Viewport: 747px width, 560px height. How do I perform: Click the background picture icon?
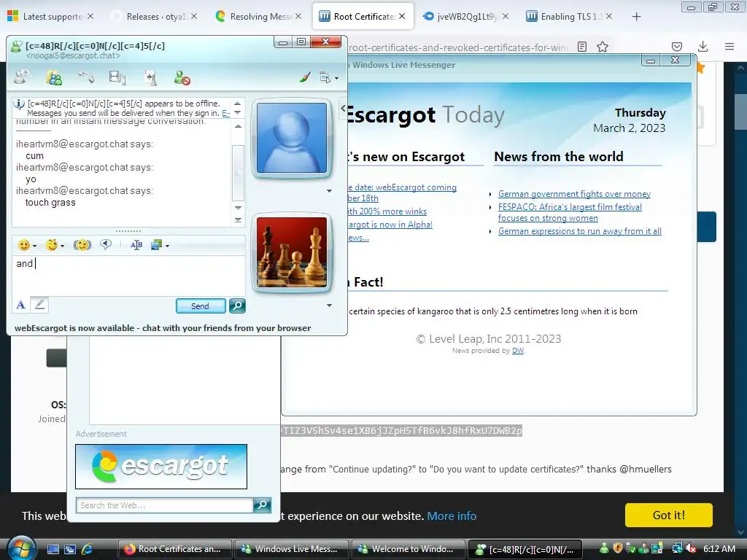point(156,245)
